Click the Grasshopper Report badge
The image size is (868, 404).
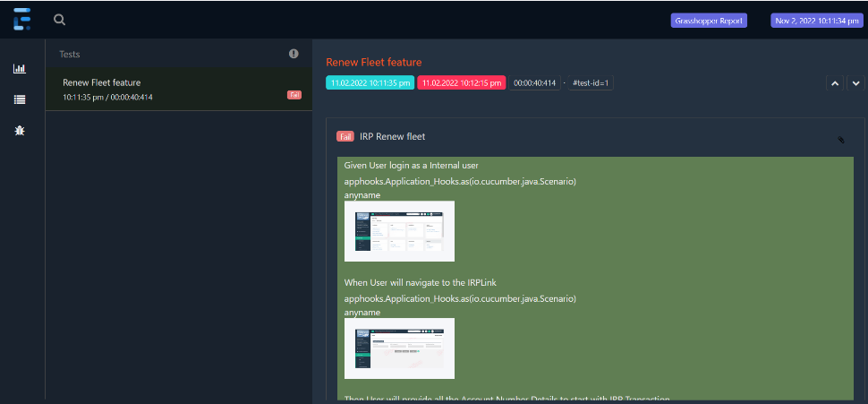tap(709, 21)
